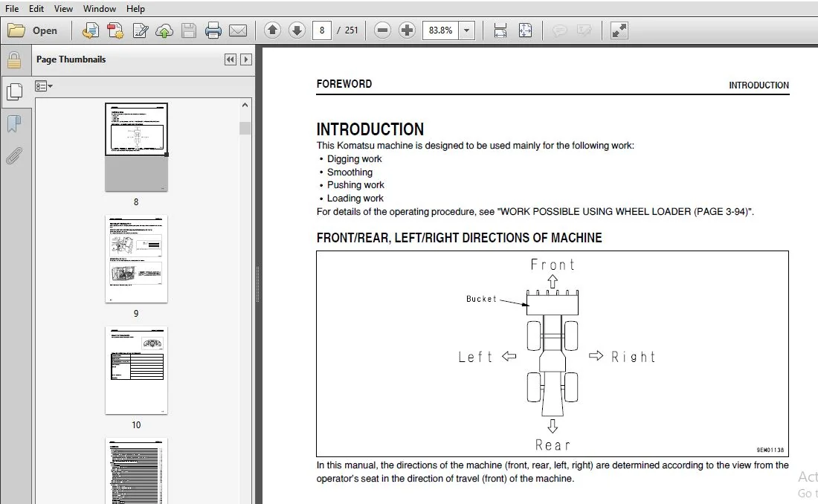Click the thumbnails scrollbar handle
The height and width of the screenshot is (504, 818).
click(245, 129)
